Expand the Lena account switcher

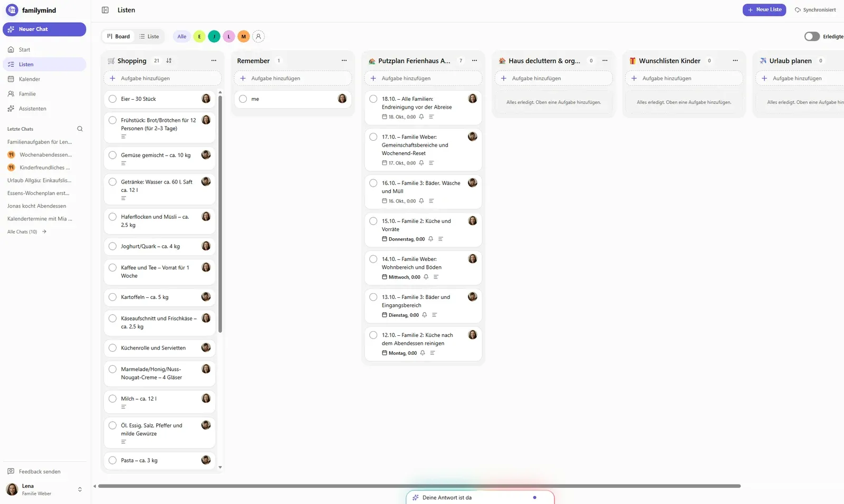click(x=80, y=489)
